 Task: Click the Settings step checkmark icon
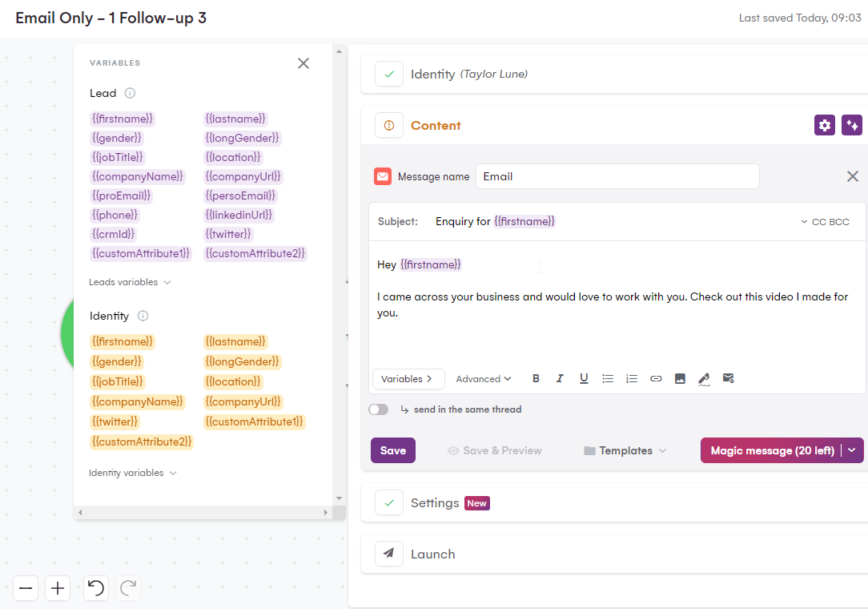pos(389,502)
